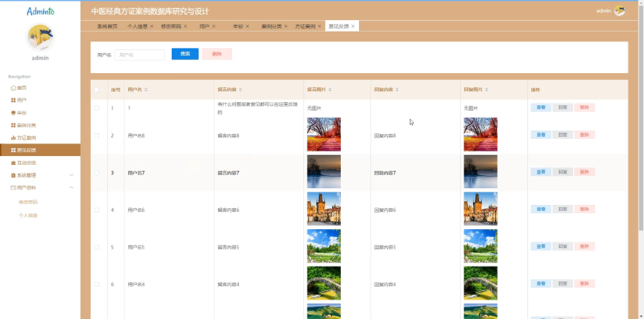Viewport: 644px width, 319px height.
Task: Check the checkbox for 用户名7 row
Action: point(97,173)
